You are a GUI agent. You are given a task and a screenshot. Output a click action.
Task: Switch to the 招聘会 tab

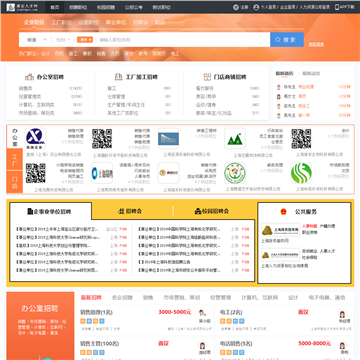coord(130,211)
